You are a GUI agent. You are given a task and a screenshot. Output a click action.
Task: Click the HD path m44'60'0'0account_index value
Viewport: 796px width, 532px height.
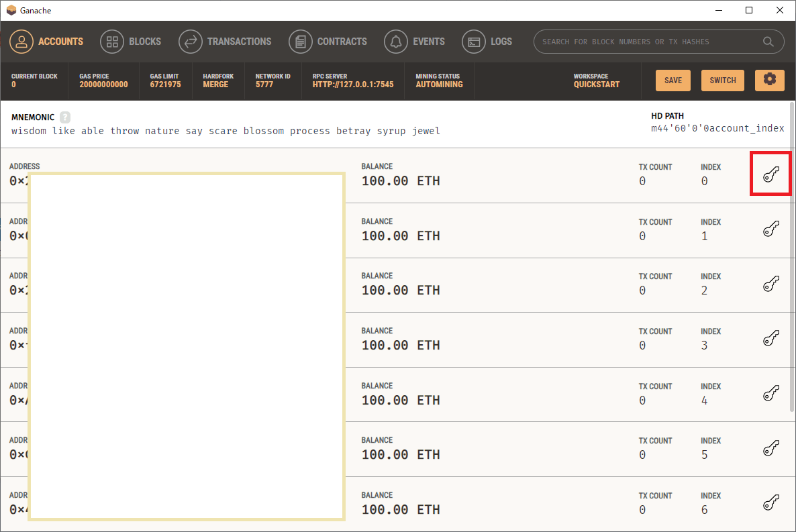[717, 128]
